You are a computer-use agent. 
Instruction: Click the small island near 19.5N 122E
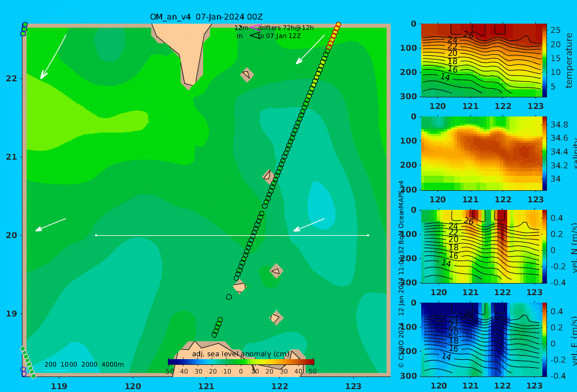click(x=276, y=272)
